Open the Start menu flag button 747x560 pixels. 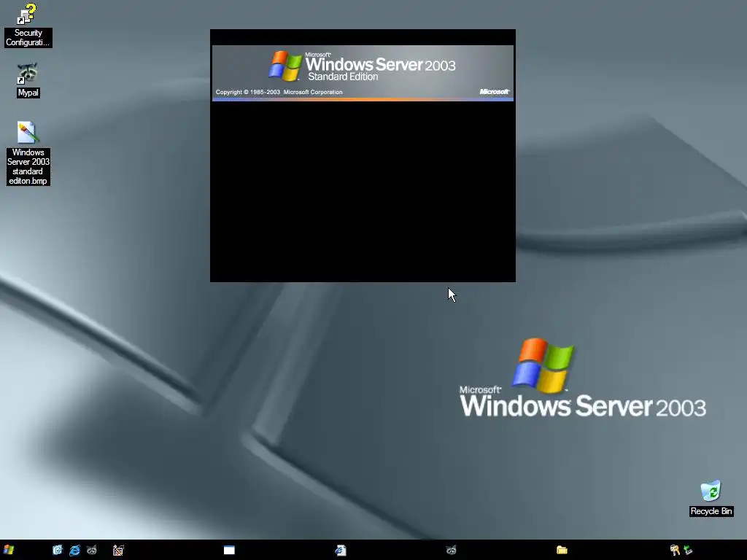click(x=9, y=550)
